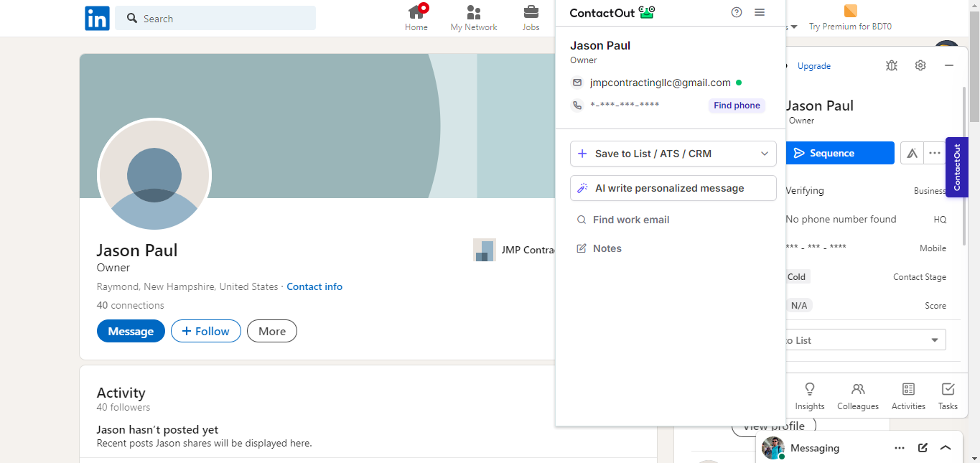980x463 pixels.
Task: Click the Upgrade link
Action: tap(814, 66)
